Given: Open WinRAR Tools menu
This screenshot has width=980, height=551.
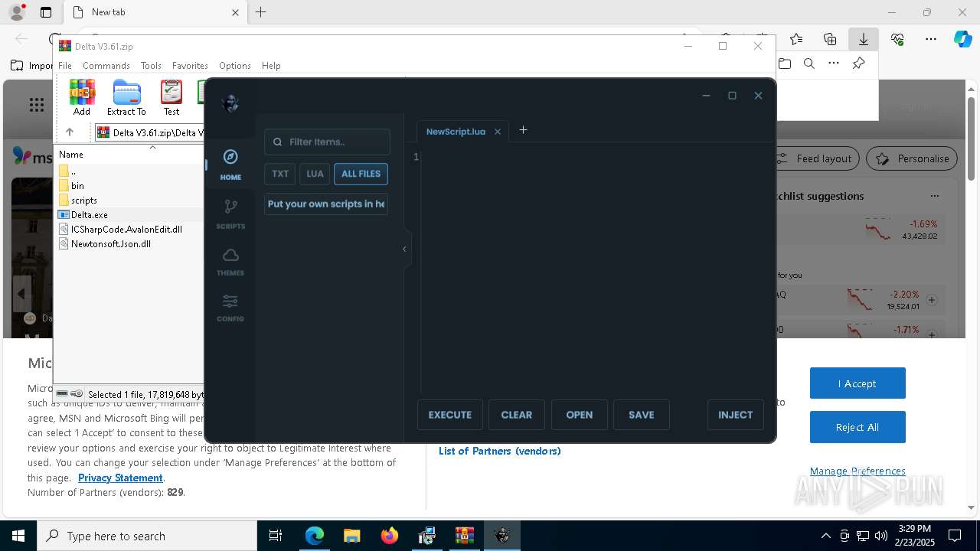Looking at the screenshot, I should coord(151,66).
